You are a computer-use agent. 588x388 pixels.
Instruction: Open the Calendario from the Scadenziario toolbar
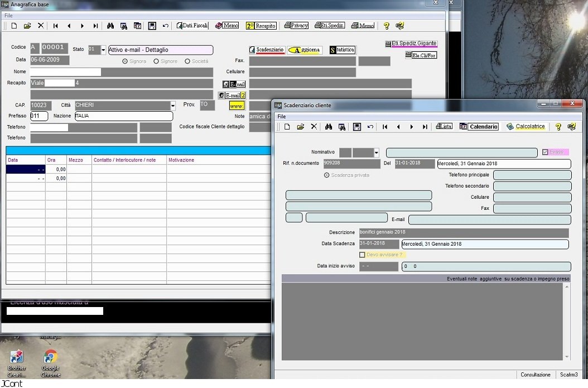pos(479,127)
